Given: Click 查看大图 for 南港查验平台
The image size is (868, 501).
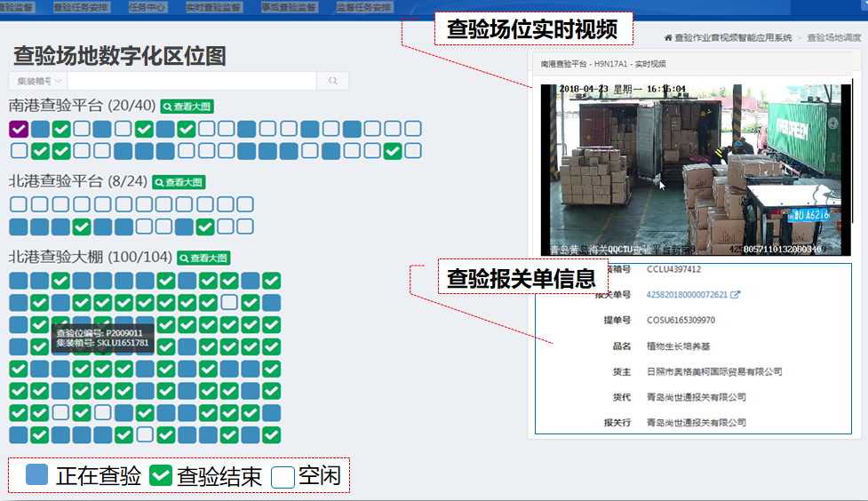Looking at the screenshot, I should [x=187, y=107].
